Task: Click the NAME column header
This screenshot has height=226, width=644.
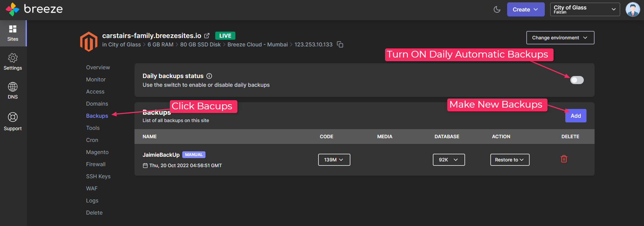Action: tap(150, 137)
